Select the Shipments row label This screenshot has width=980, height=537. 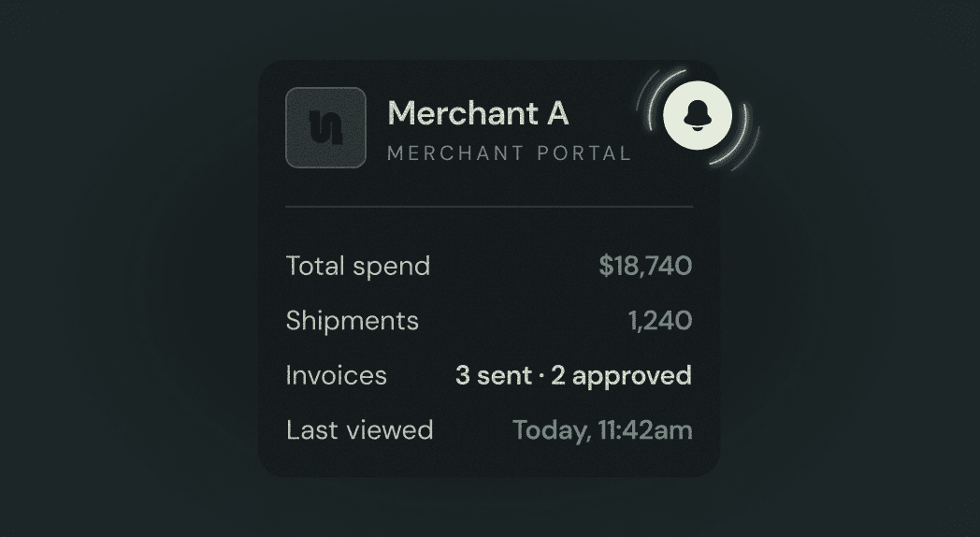353,321
